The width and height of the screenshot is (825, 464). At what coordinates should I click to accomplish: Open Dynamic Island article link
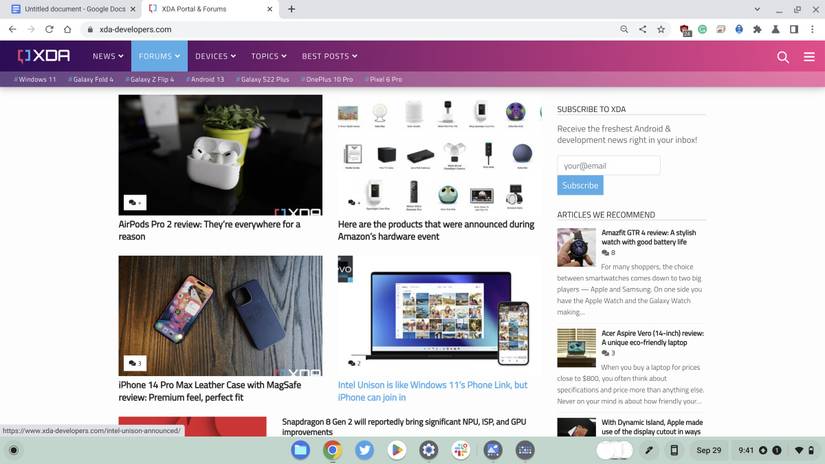(652, 427)
